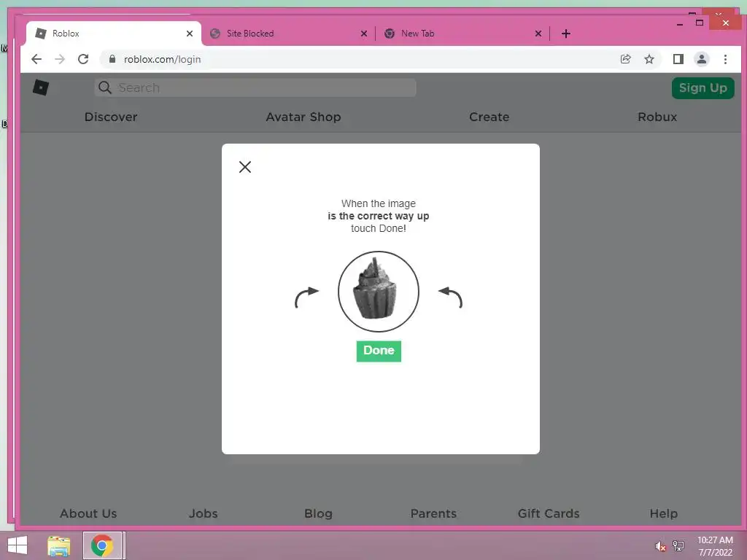This screenshot has height=560, width=747.
Task: Rotate the cupcake image with the right curved arrow
Action: tap(450, 297)
